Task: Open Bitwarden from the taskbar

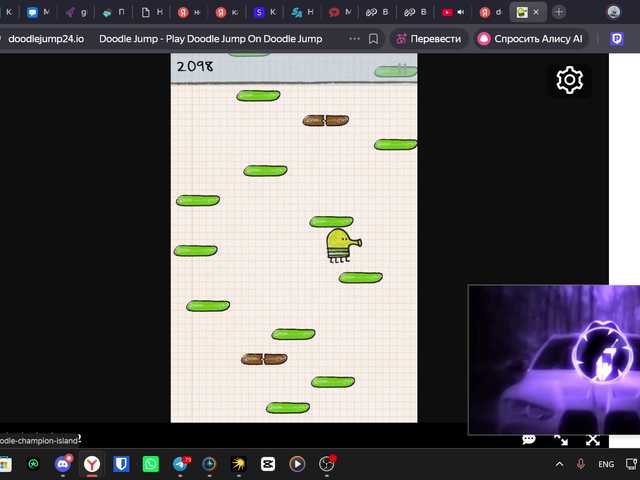Action: pyautogui.click(x=121, y=464)
